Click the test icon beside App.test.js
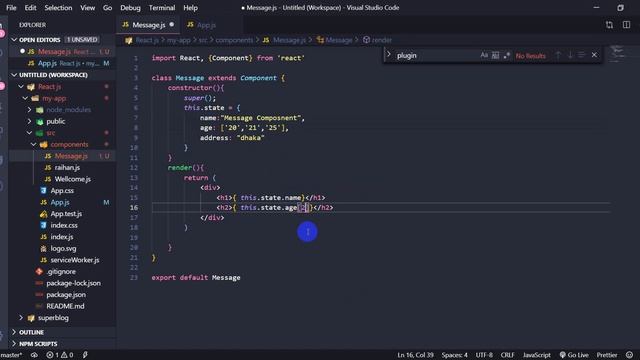This screenshot has height=360, width=640. coord(43,214)
